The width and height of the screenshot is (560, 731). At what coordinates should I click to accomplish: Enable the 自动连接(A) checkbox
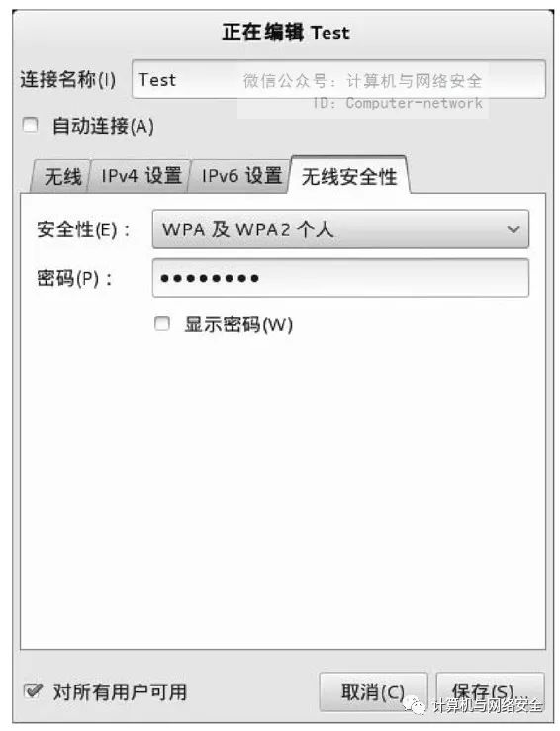pos(31,125)
